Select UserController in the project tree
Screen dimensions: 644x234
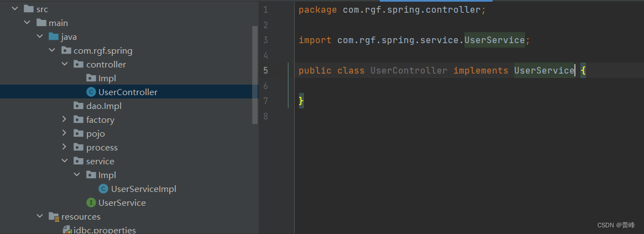128,92
